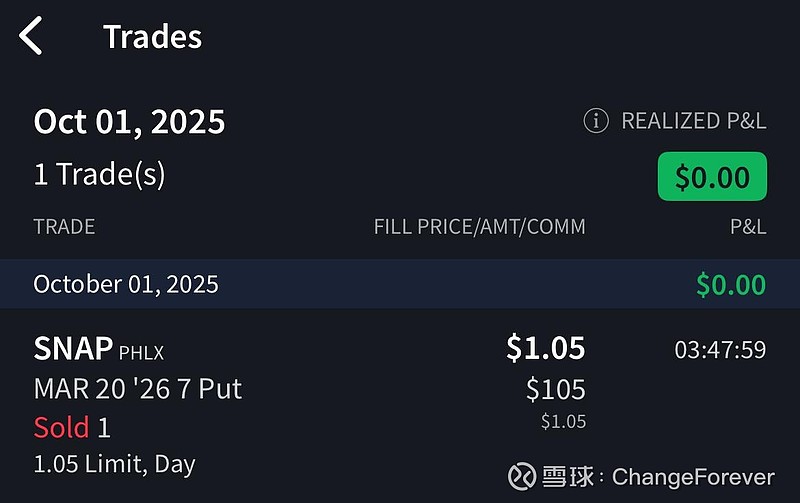The image size is (800, 503).
Task: Sort by the TRADE column header
Action: (64, 227)
